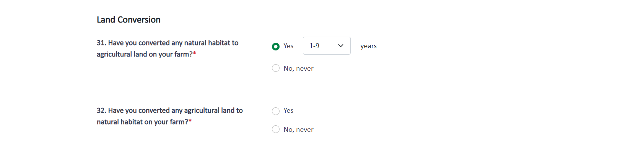The width and height of the screenshot is (644, 162).
Task: Click 'No, never' label text of question 32
Action: tap(298, 130)
